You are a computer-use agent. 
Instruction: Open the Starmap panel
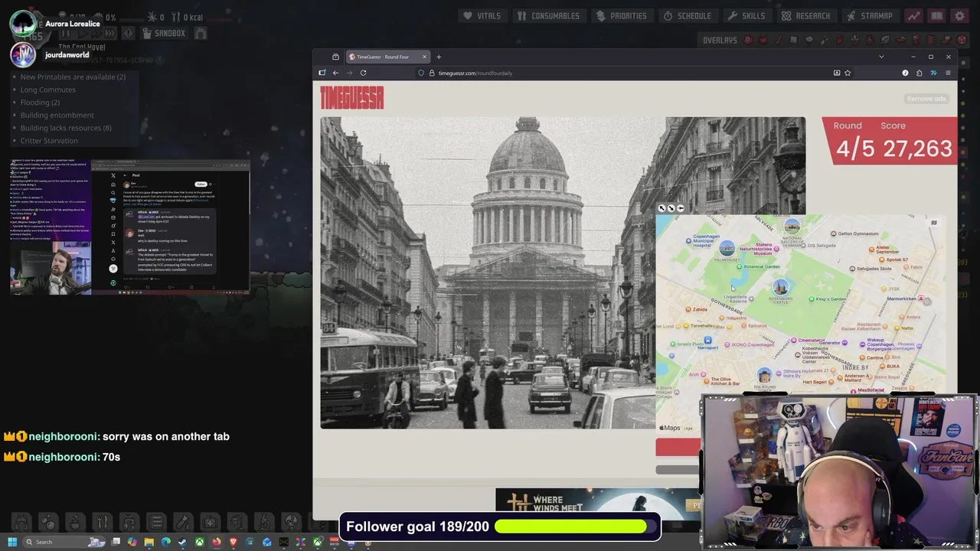pos(870,15)
